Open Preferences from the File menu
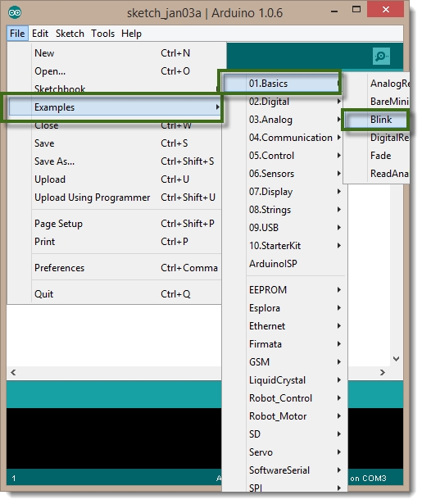The image size is (422, 504). pos(115,268)
